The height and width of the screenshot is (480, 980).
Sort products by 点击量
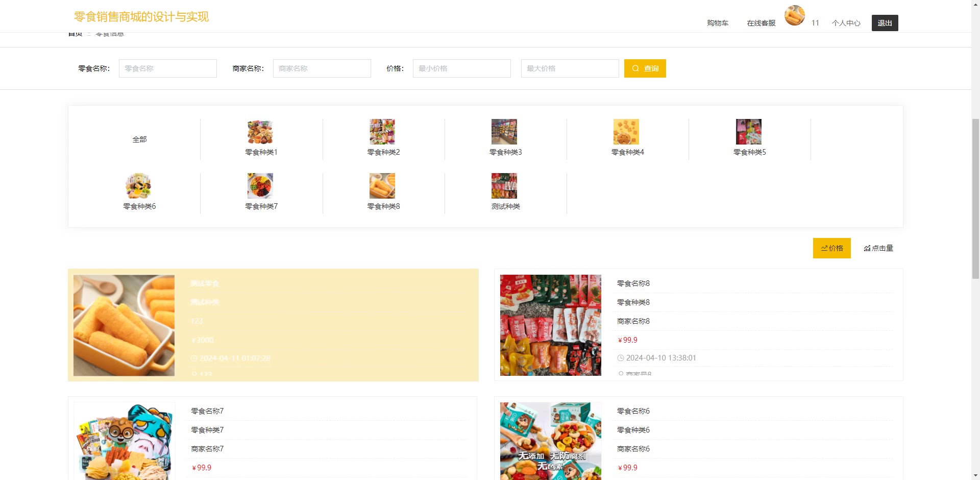(878, 248)
